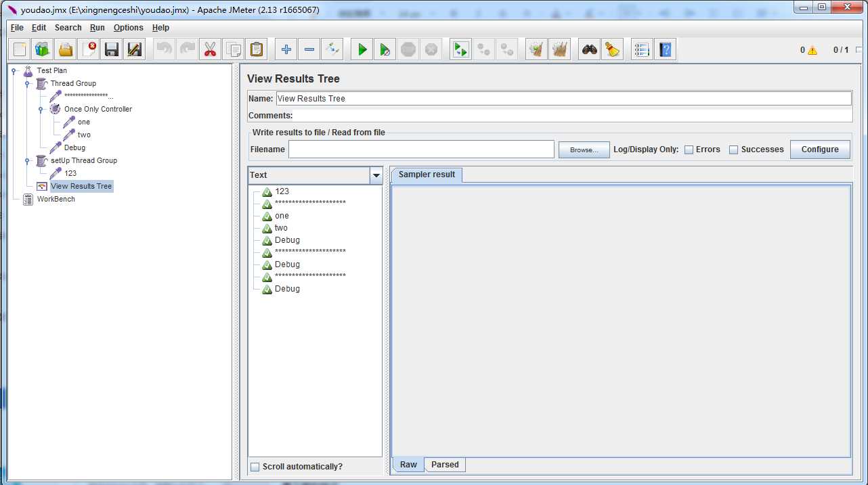Click the Add plus toolbar icon

[286, 49]
